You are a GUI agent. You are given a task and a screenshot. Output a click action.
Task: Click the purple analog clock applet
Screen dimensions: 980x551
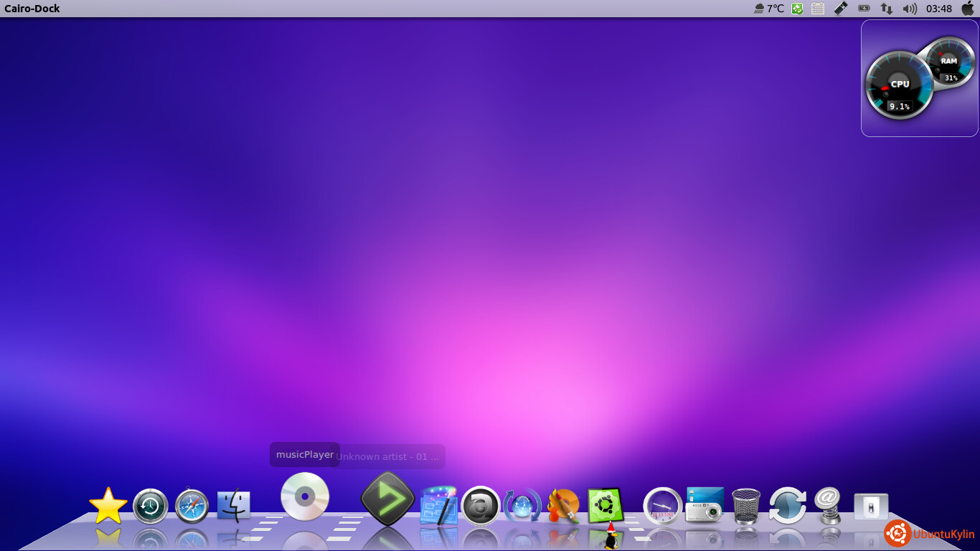(x=662, y=507)
